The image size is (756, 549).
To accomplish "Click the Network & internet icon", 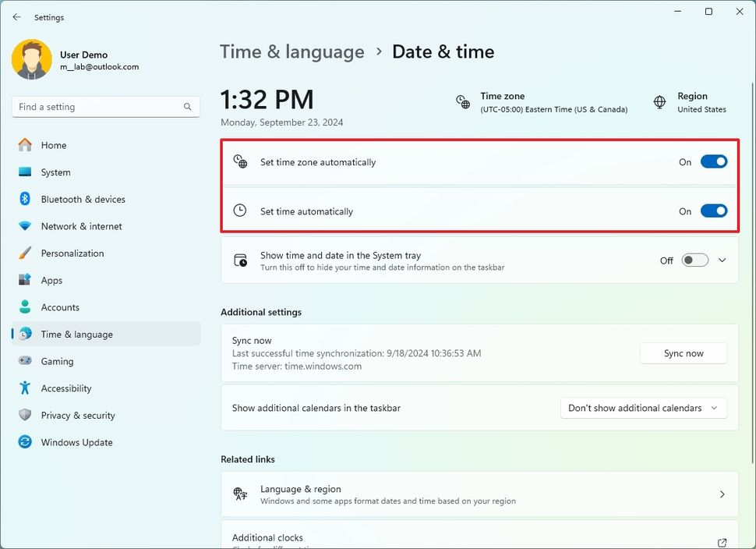I will pos(25,226).
